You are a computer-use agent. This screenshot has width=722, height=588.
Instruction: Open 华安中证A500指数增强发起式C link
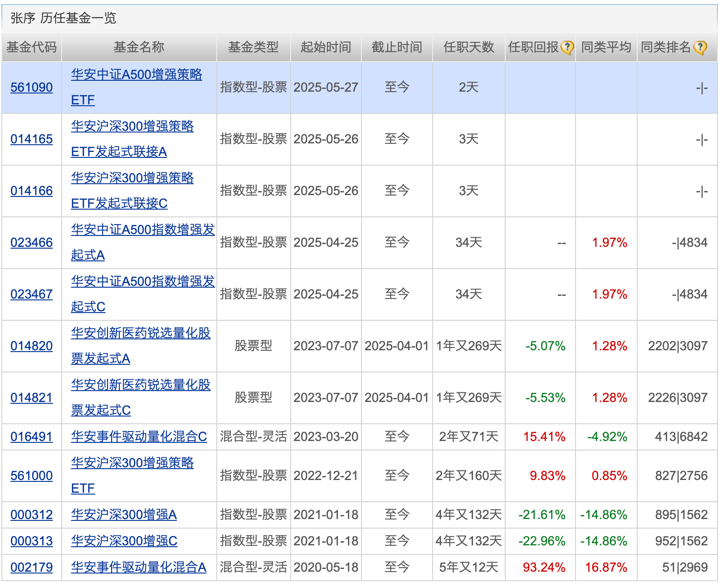(x=143, y=294)
